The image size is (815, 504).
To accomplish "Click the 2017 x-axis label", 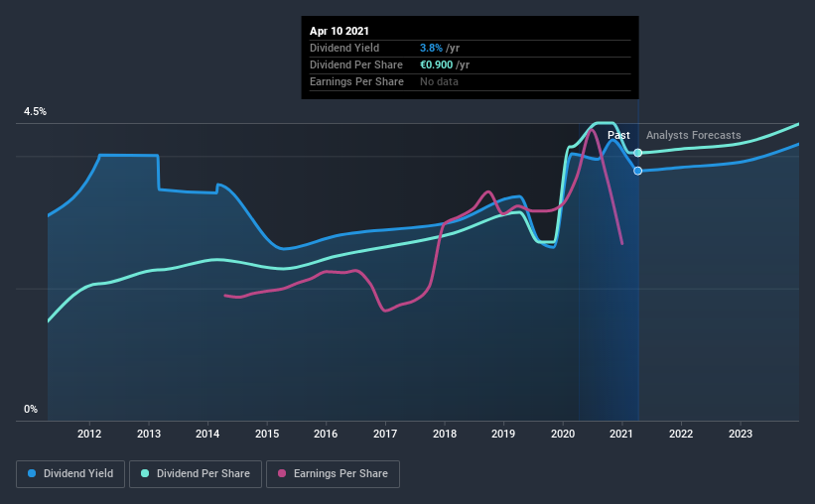I will [385, 434].
